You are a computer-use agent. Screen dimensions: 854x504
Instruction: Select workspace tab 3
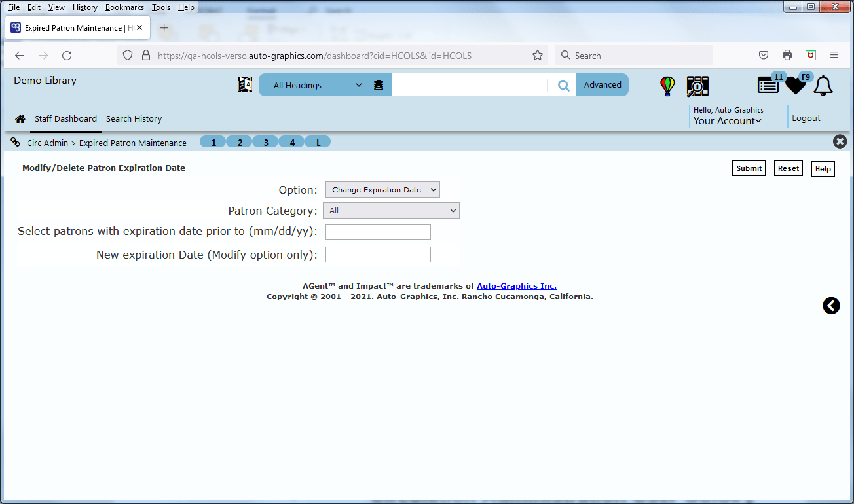265,142
